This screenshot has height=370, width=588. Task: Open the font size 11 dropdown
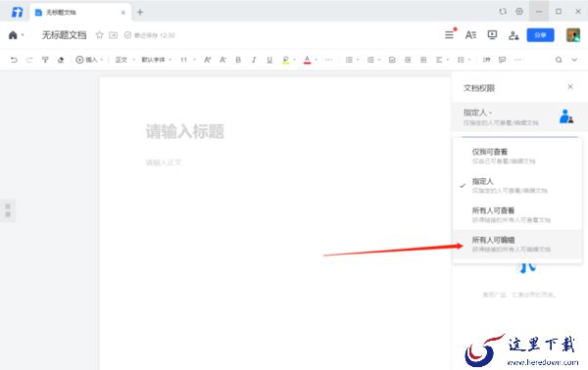(188, 60)
